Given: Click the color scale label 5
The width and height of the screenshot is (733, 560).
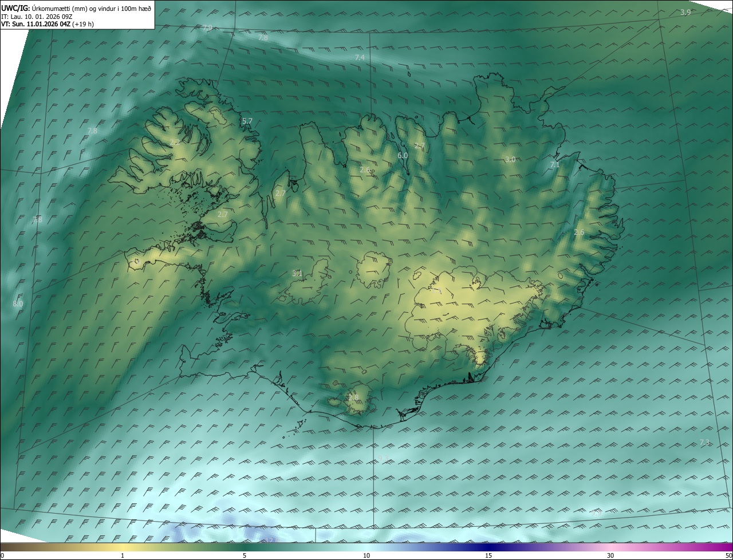Looking at the screenshot, I should click(245, 556).
